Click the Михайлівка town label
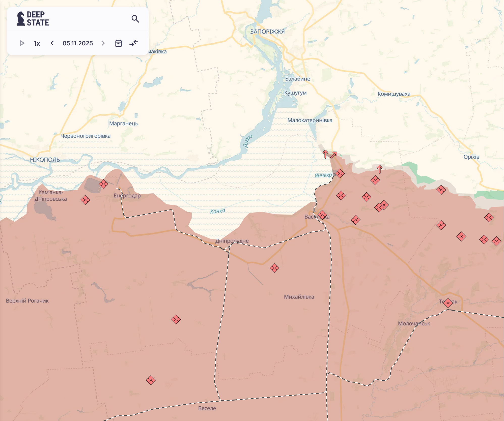 (x=299, y=297)
